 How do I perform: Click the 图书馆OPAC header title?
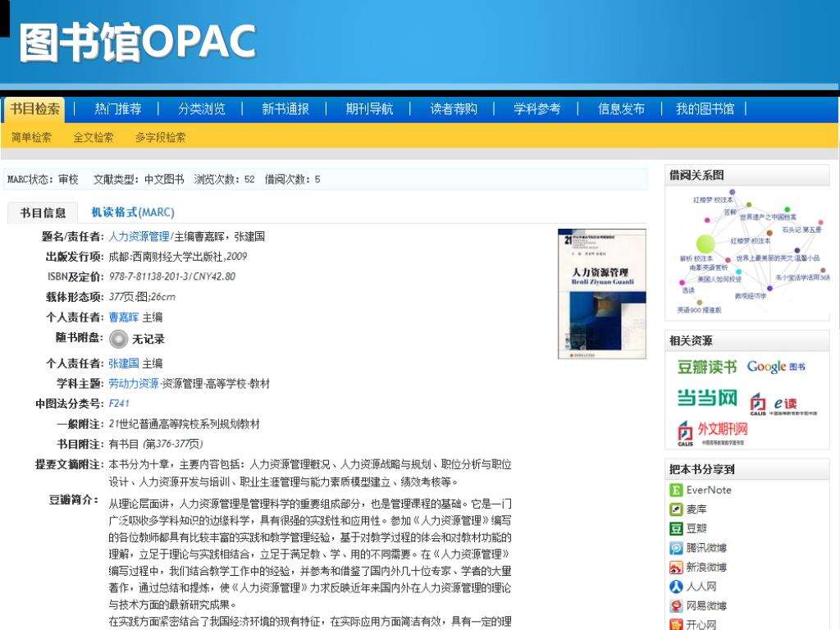click(138, 41)
